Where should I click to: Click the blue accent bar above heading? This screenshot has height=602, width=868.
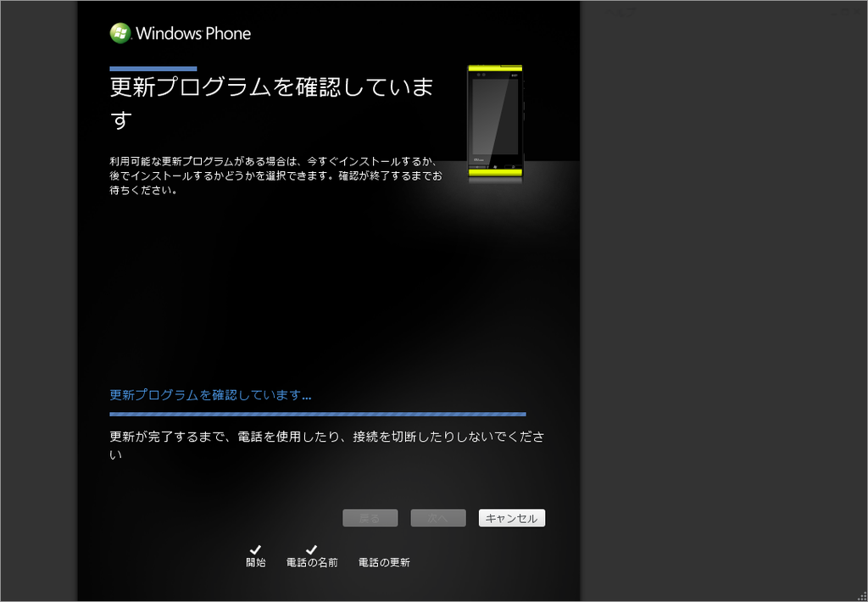click(x=153, y=69)
